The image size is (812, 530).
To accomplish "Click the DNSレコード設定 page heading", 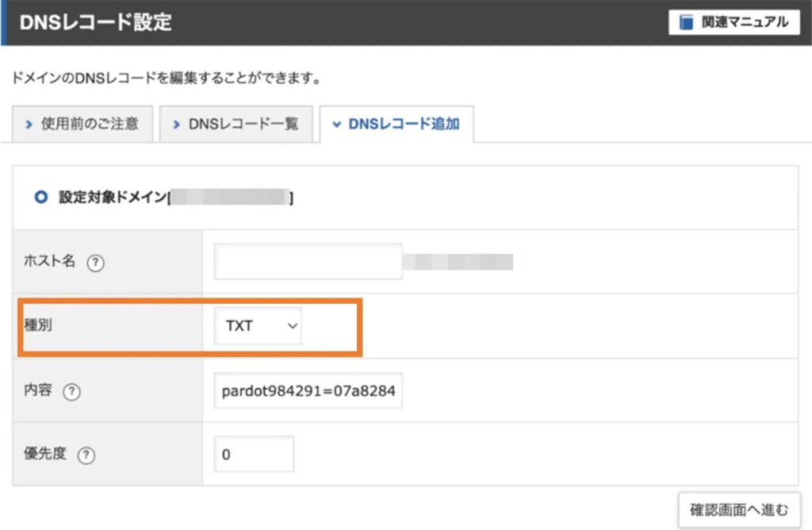I will (96, 22).
